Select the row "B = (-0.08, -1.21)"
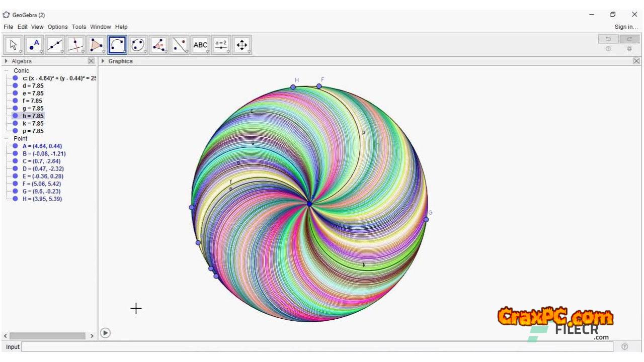This screenshot has height=362, width=644. tap(44, 153)
